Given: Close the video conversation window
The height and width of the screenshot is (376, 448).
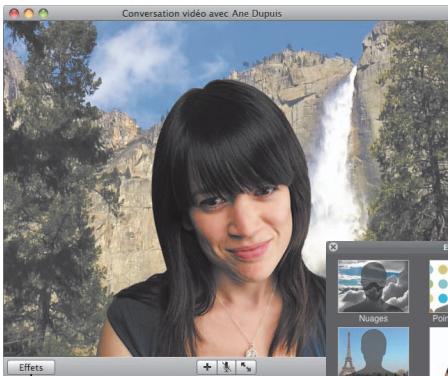Looking at the screenshot, I should pos(14,13).
